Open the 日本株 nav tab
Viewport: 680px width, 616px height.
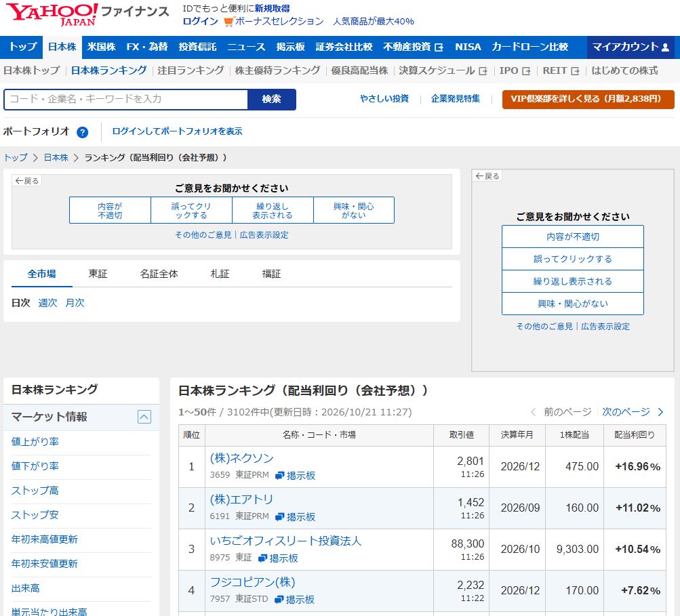[62, 47]
